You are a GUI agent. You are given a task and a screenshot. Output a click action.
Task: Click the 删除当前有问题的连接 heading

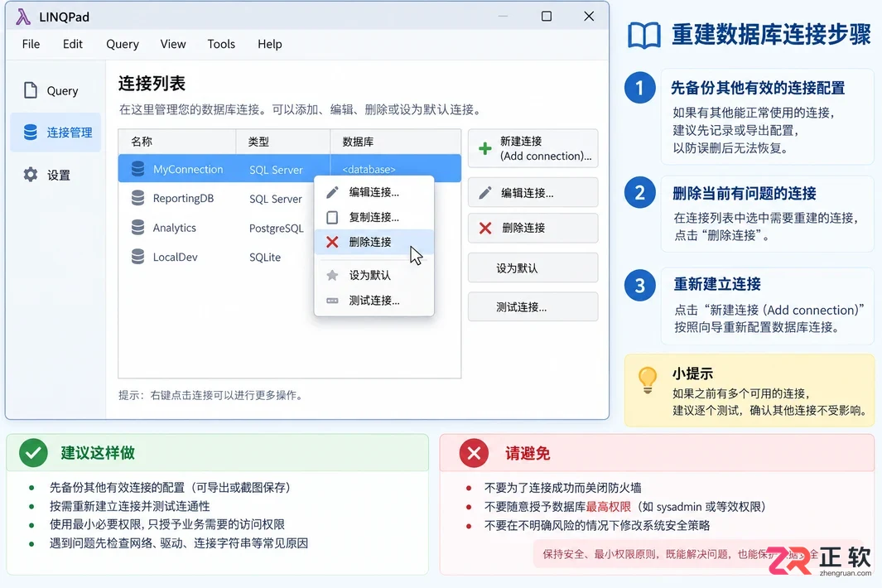745,194
